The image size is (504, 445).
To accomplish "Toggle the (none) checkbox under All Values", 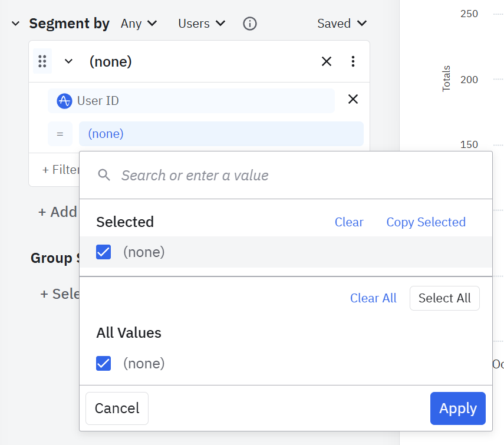I will coord(104,363).
